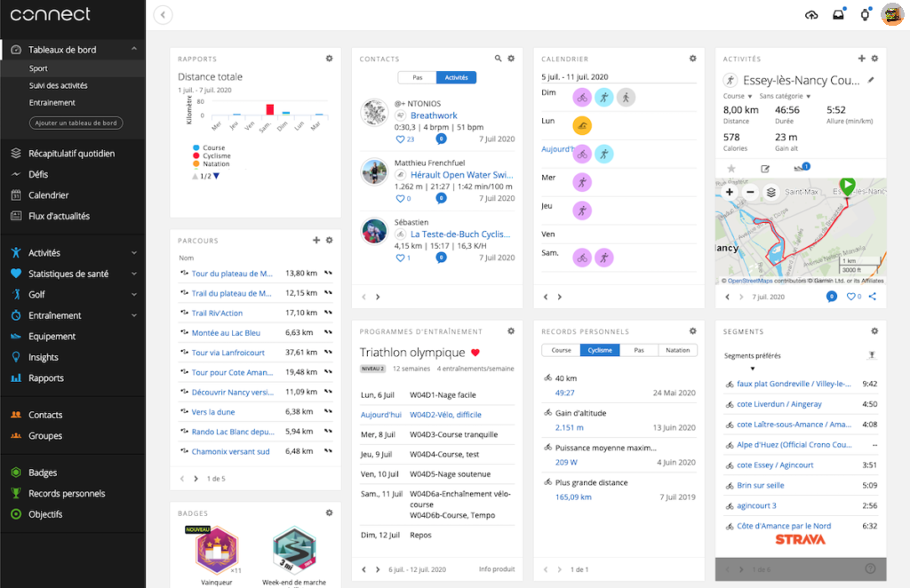Image resolution: width=910 pixels, height=588 pixels.
Task: Open Calendrier from the sidebar
Action: click(48, 195)
